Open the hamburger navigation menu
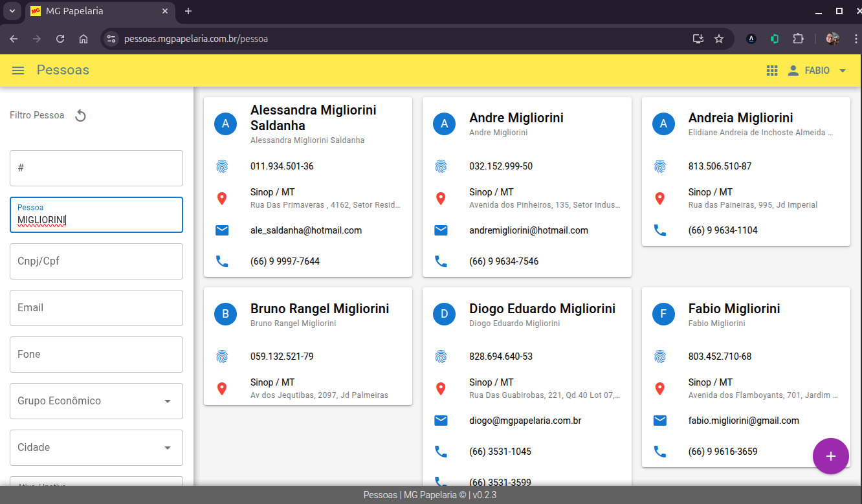The width and height of the screenshot is (862, 504). tap(18, 71)
